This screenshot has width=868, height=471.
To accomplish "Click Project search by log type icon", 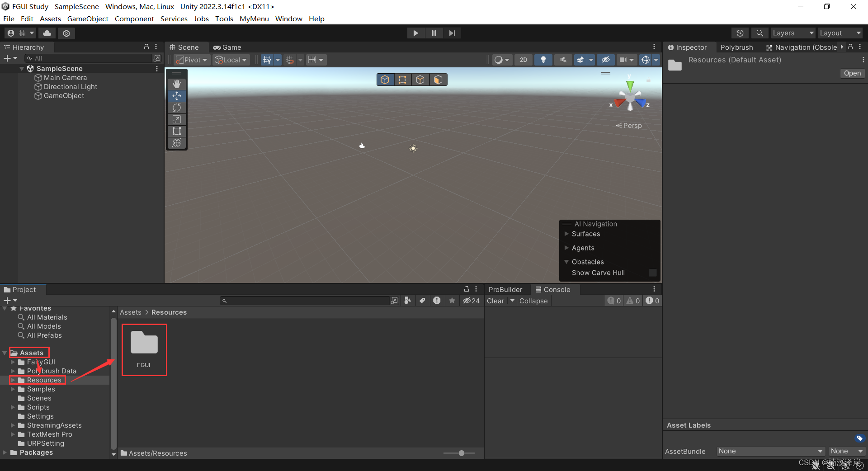I will pos(437,301).
